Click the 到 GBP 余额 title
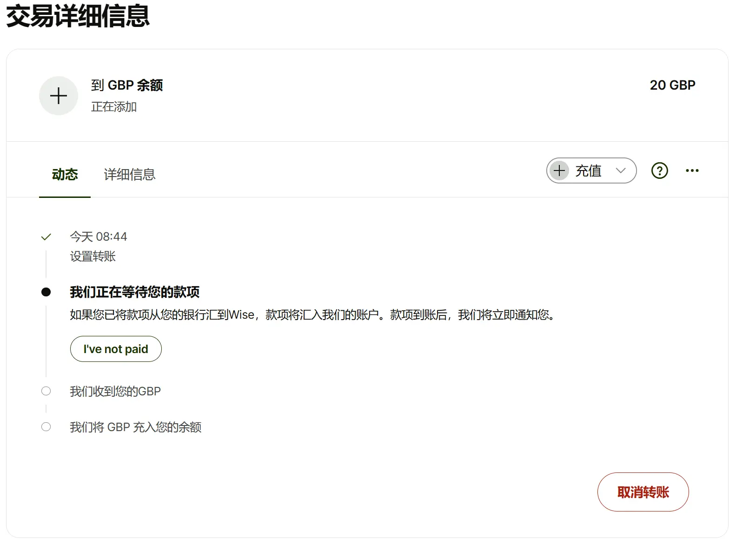The image size is (756, 557). [x=127, y=85]
